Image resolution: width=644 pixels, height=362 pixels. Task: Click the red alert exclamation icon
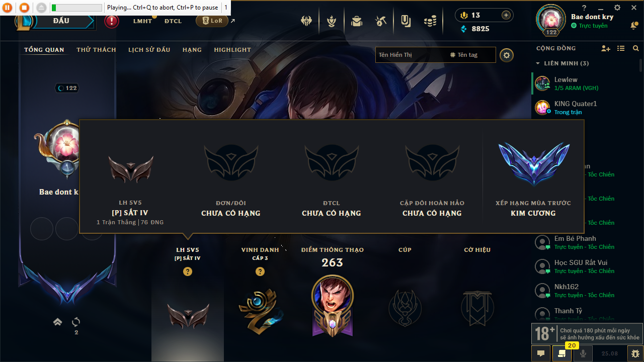[112, 21]
